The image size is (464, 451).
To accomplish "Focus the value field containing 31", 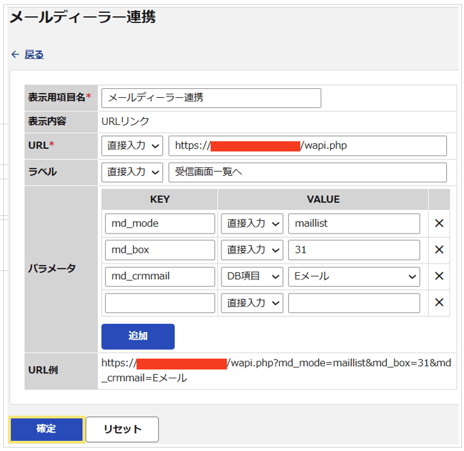I will [x=354, y=250].
